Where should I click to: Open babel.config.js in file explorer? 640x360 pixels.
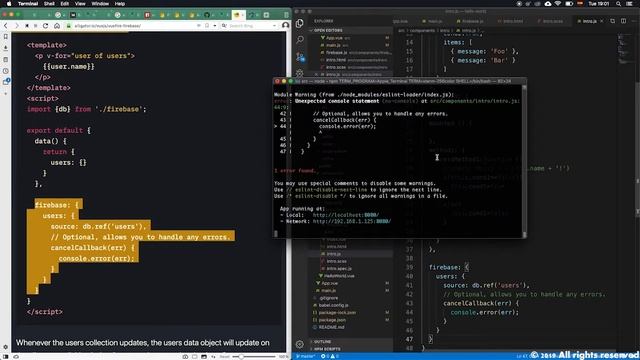(332, 305)
